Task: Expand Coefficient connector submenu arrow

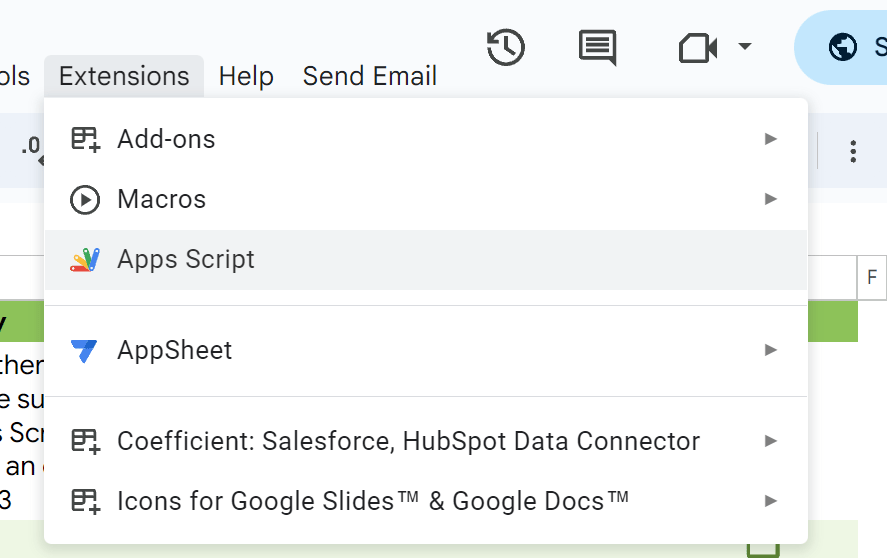Action: point(770,441)
